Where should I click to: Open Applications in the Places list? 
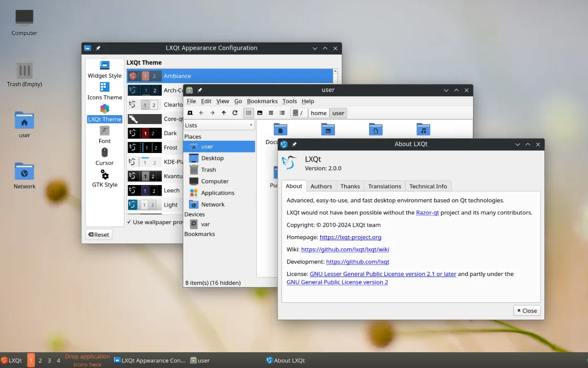[x=219, y=193]
